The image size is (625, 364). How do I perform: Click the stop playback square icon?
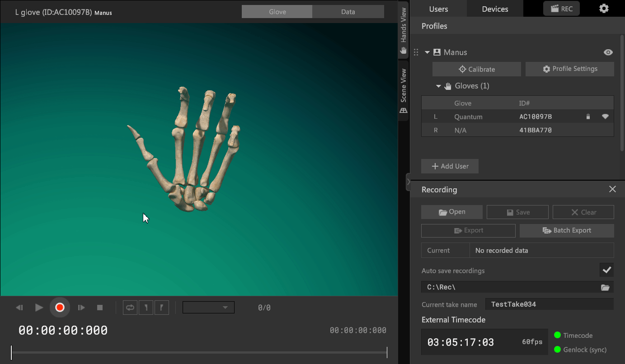click(x=100, y=308)
